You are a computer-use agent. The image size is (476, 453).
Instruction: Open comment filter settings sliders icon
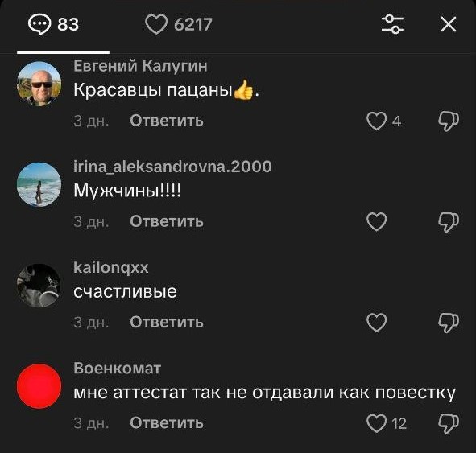point(392,24)
